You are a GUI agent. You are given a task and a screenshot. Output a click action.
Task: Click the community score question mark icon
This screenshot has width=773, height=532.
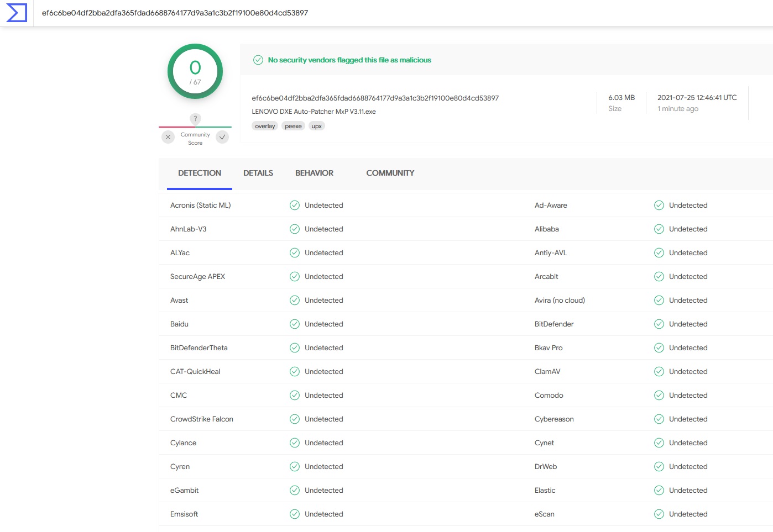click(195, 119)
